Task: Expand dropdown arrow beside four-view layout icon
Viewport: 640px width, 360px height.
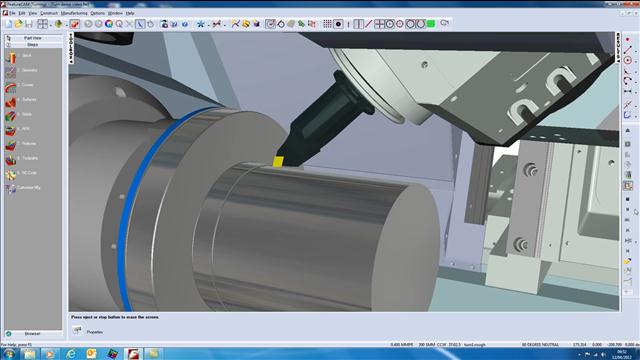Action: tap(50, 25)
